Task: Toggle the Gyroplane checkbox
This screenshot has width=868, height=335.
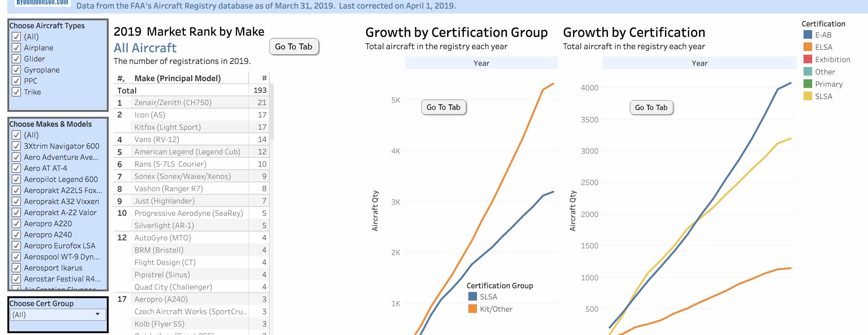Action: [x=16, y=70]
